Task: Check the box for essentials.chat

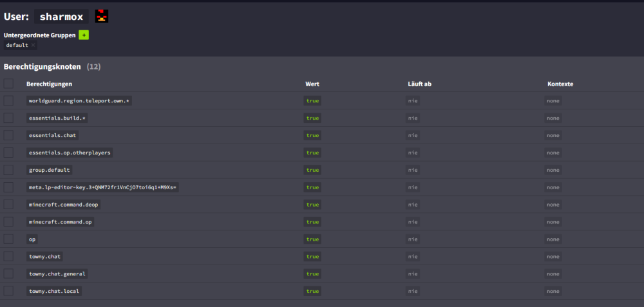Action: pyautogui.click(x=8, y=135)
